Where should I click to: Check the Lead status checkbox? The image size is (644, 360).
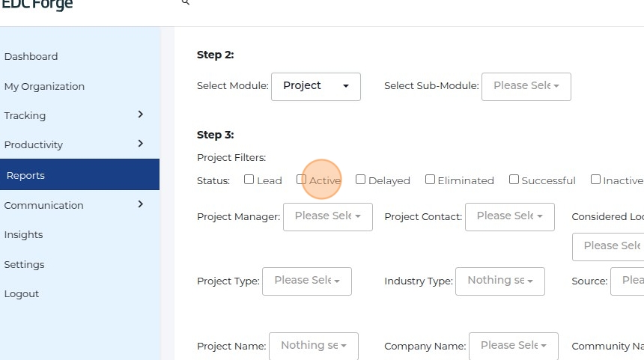point(249,180)
